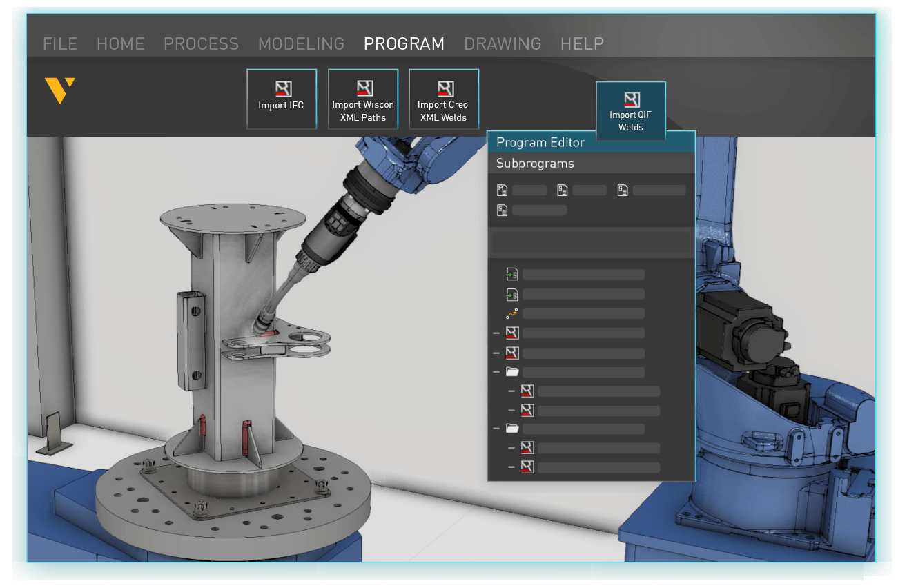Image resolution: width=907 pixels, height=588 pixels.
Task: Click the Subprograms section header
Action: point(535,163)
